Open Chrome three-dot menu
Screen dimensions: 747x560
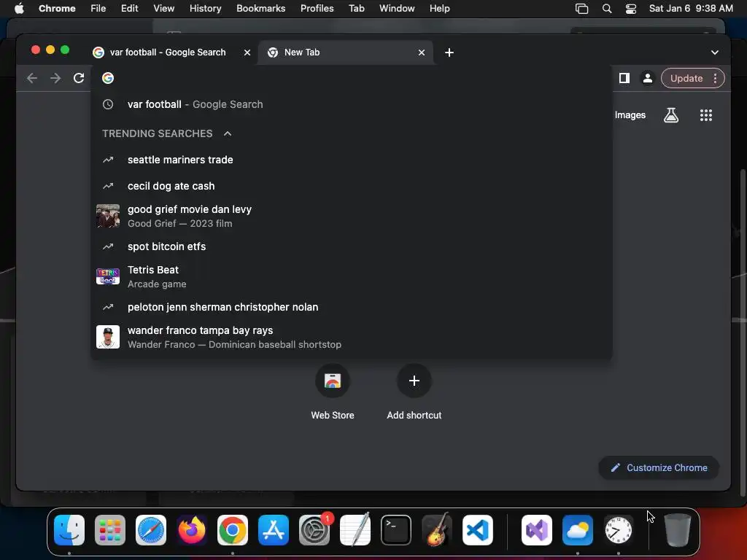(x=715, y=79)
